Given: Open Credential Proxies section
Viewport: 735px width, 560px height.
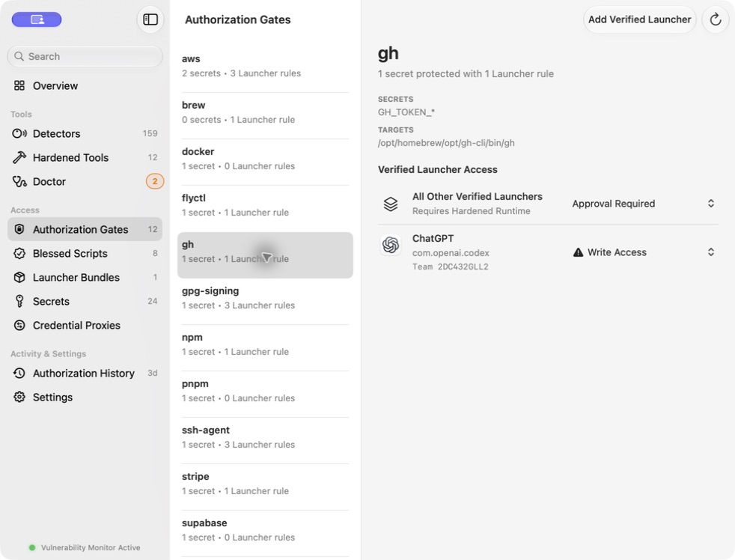Looking at the screenshot, I should point(85,325).
